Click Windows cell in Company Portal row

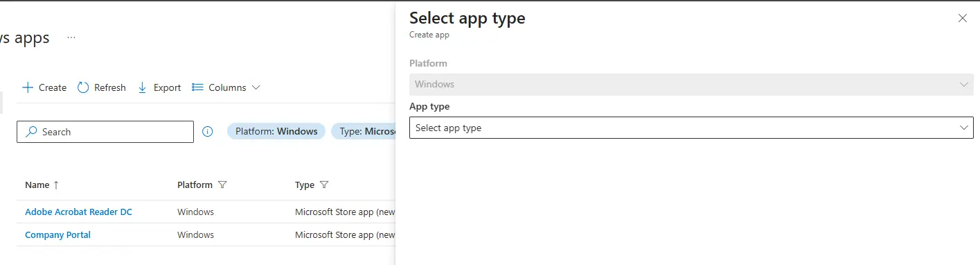pos(195,234)
